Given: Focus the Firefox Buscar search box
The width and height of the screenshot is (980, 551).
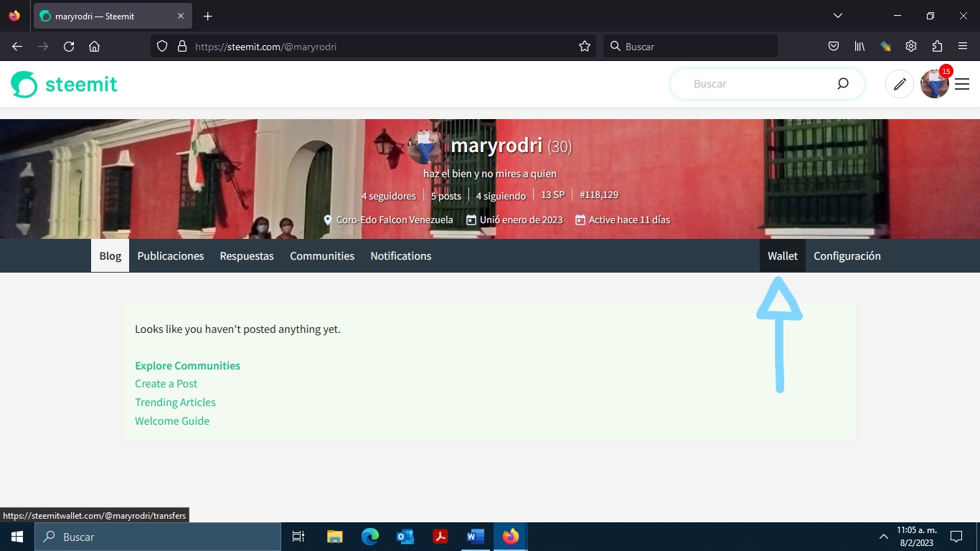Looking at the screenshot, I should point(690,46).
